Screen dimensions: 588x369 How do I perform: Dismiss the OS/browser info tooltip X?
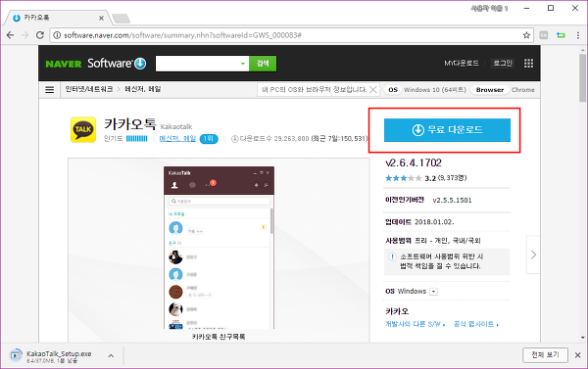pyautogui.click(x=373, y=89)
